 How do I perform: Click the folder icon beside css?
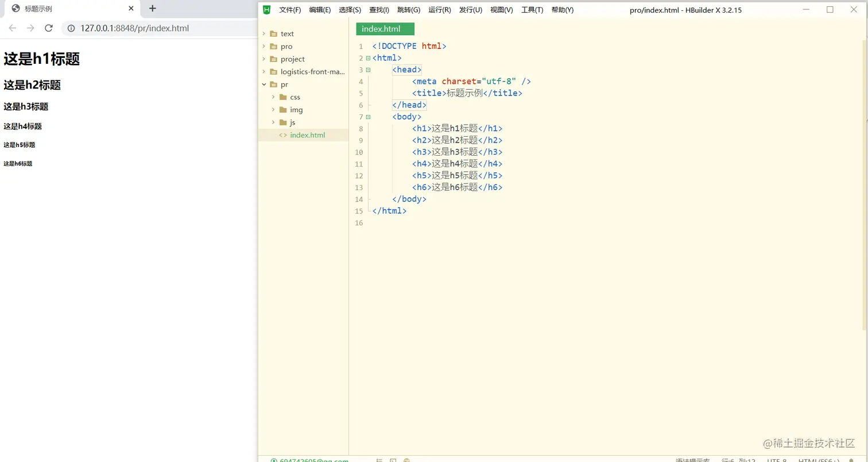click(283, 97)
